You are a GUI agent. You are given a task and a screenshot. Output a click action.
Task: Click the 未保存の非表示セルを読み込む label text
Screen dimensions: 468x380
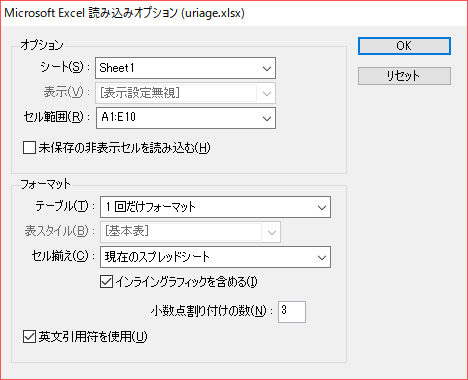pyautogui.click(x=124, y=148)
